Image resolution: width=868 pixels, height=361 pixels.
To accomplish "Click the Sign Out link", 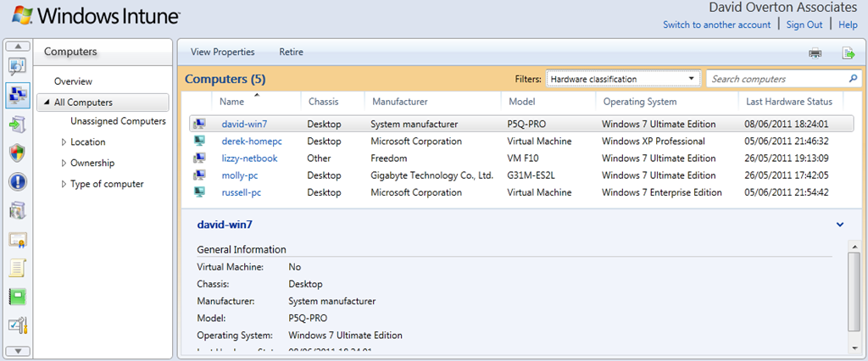I will click(804, 25).
